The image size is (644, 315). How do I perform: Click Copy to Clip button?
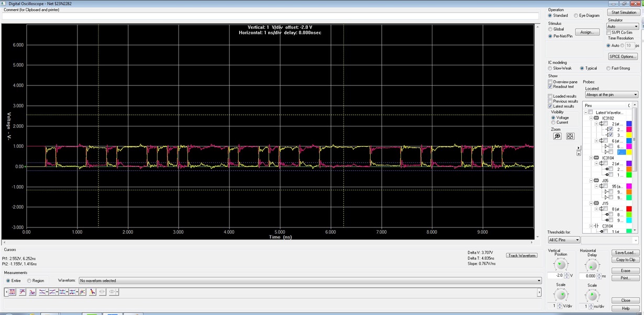626,259
